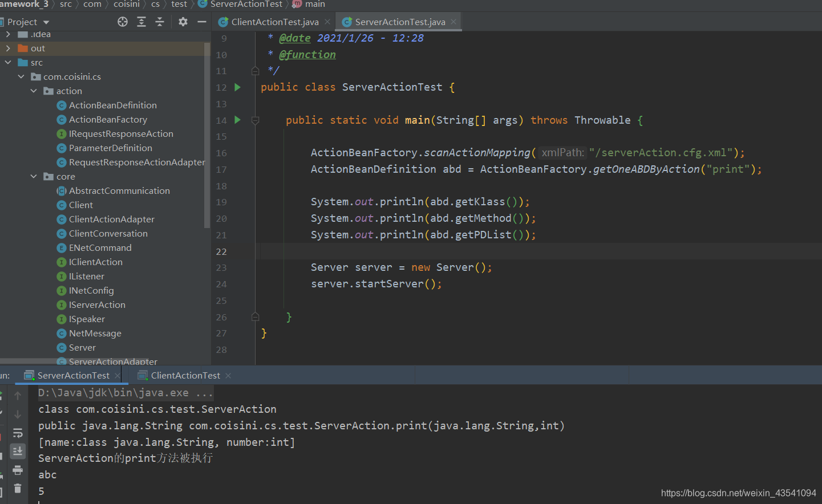Expand the out folder
The width and height of the screenshot is (822, 504).
point(8,48)
